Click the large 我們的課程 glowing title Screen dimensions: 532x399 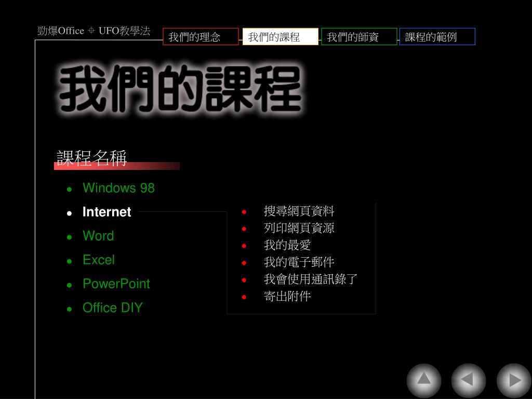(x=180, y=89)
